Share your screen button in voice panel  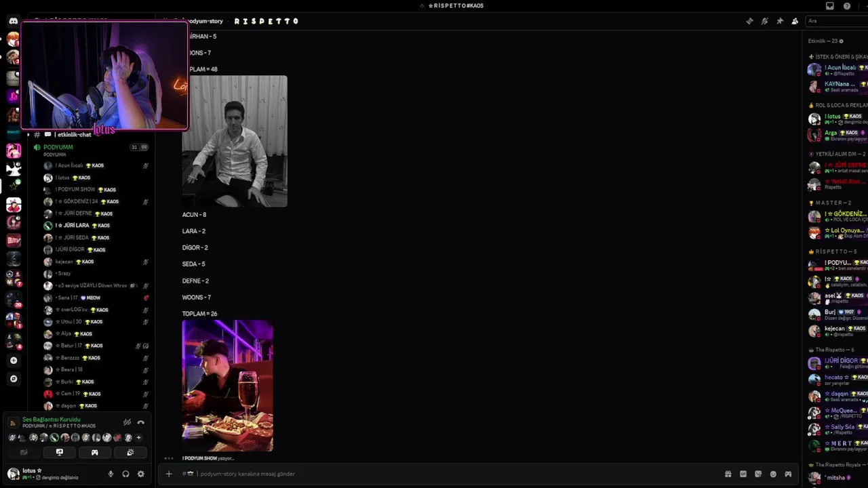[59, 452]
